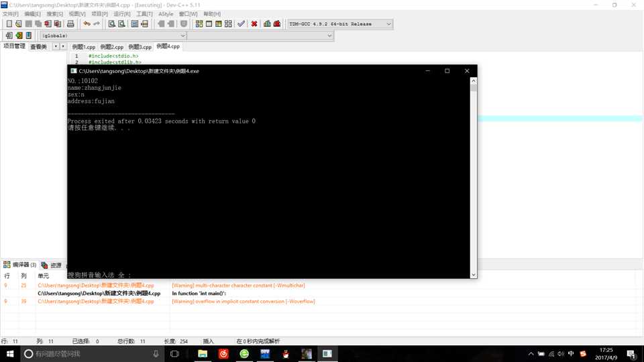Select the "In function 'int main()':" row
The width and height of the screenshot is (644, 362).
click(x=322, y=294)
